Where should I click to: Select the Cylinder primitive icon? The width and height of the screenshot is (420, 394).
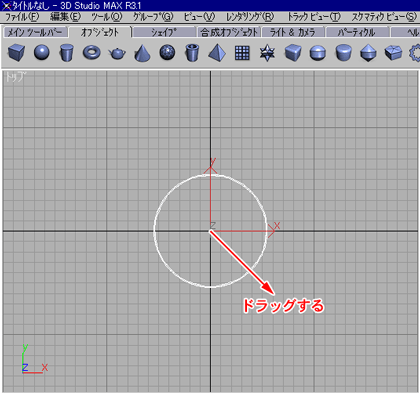(66, 53)
